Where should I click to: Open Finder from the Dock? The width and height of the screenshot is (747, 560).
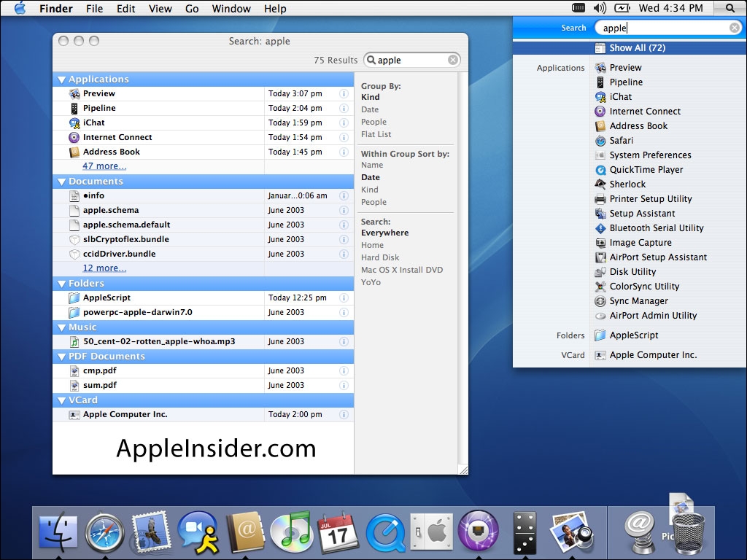point(58,532)
